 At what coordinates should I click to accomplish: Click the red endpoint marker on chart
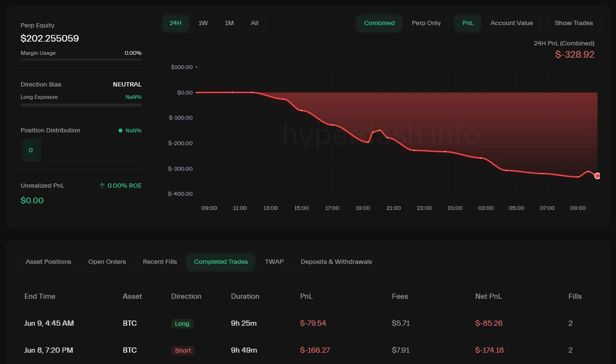click(x=597, y=176)
